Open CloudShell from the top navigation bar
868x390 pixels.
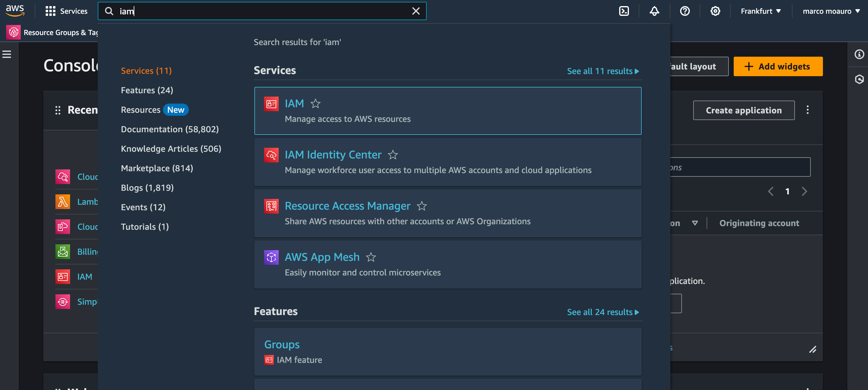624,11
